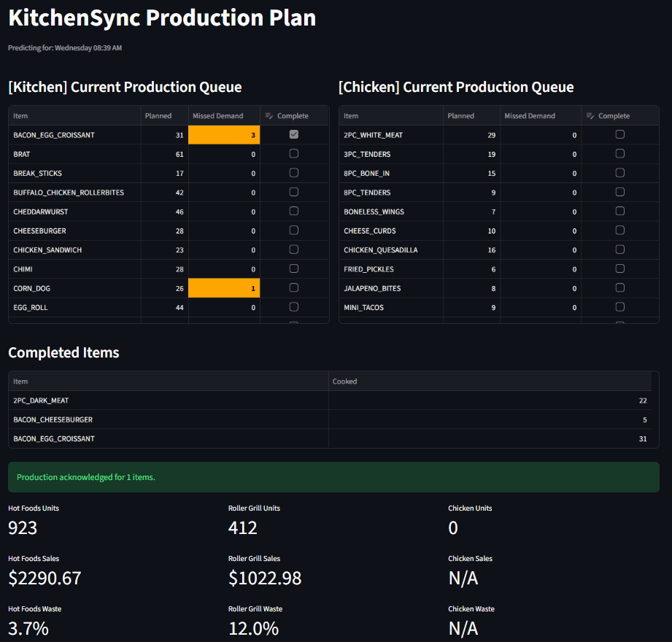Sort Chicken queue by Planned header
This screenshot has width=672, height=642.
pyautogui.click(x=471, y=116)
